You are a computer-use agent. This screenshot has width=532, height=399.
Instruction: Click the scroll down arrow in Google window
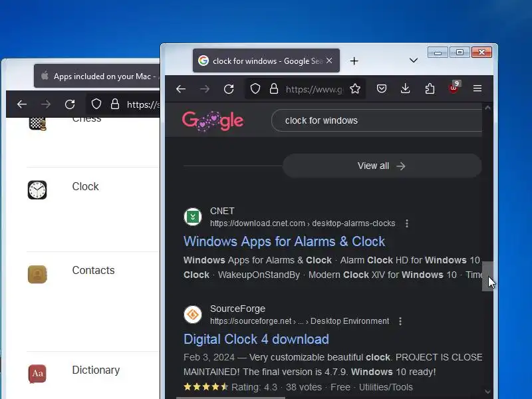tap(487, 392)
